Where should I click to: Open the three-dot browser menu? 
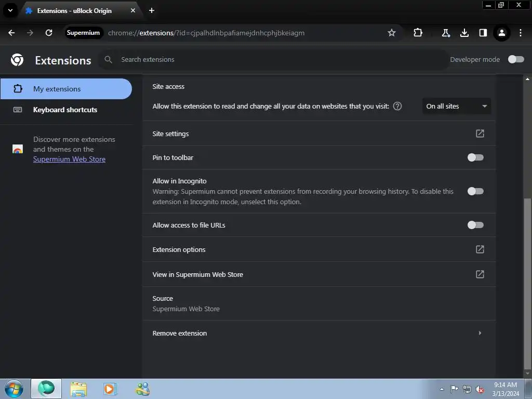pyautogui.click(x=521, y=33)
